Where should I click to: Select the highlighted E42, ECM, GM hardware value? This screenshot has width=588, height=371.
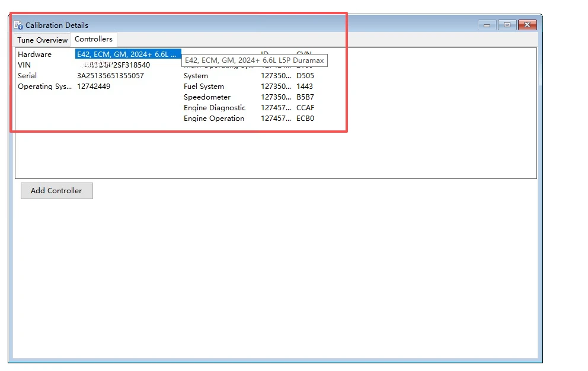pos(128,55)
